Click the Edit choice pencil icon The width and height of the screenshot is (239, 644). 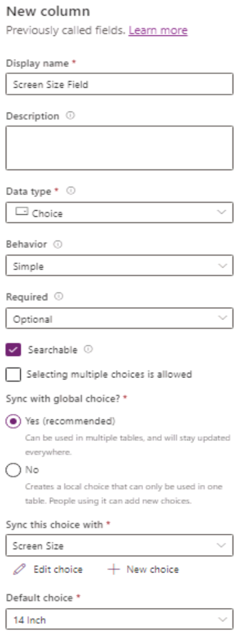tap(19, 569)
